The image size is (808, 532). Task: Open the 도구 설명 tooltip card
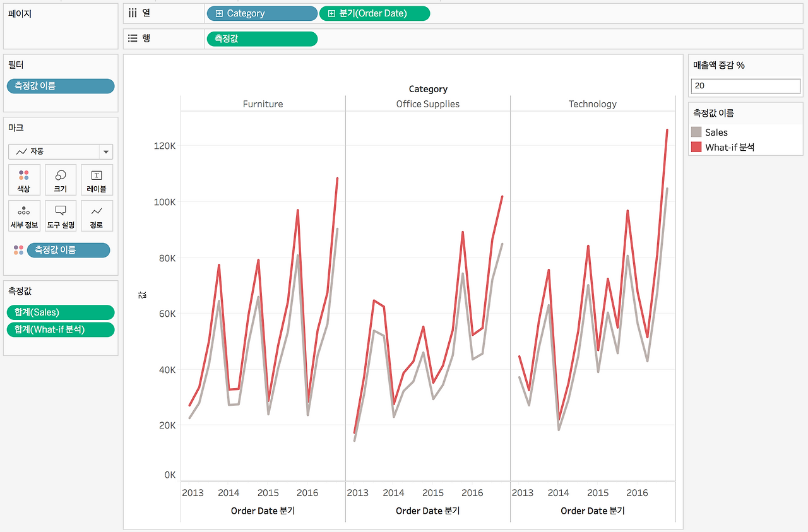(x=61, y=216)
